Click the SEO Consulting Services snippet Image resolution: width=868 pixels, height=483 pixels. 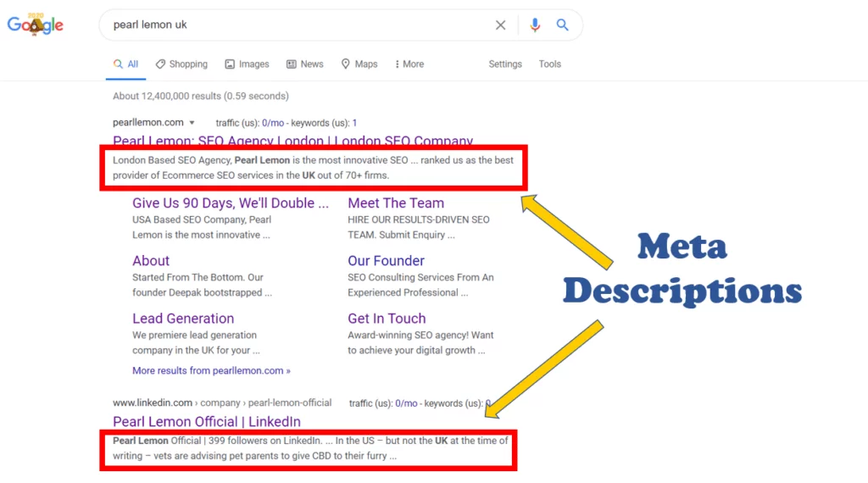click(x=420, y=285)
